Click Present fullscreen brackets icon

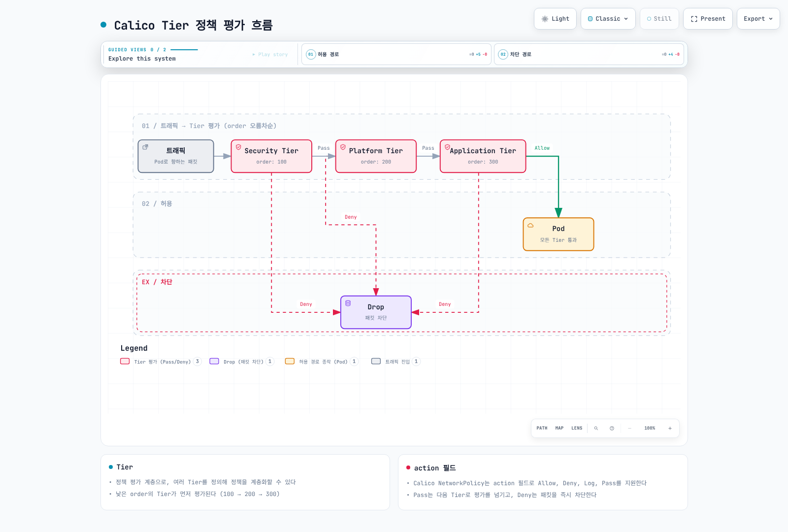tap(694, 19)
